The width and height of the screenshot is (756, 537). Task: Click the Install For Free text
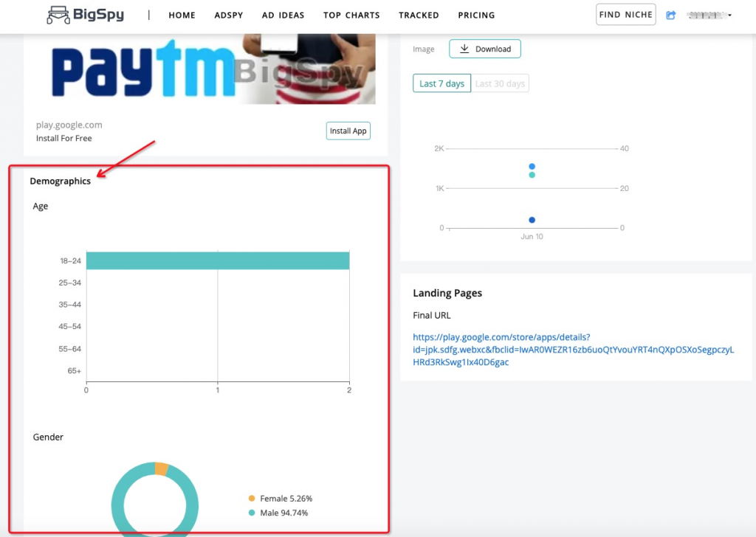[63, 138]
